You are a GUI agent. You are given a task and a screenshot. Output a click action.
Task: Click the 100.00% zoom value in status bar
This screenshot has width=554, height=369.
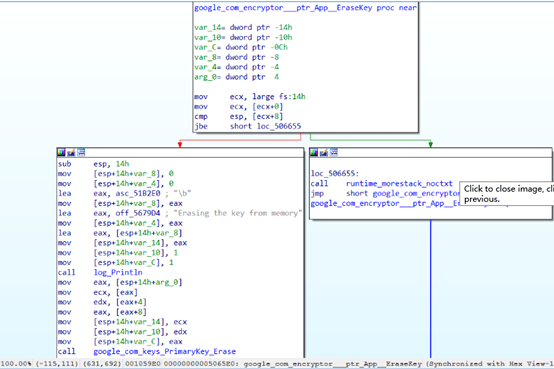tap(17, 364)
